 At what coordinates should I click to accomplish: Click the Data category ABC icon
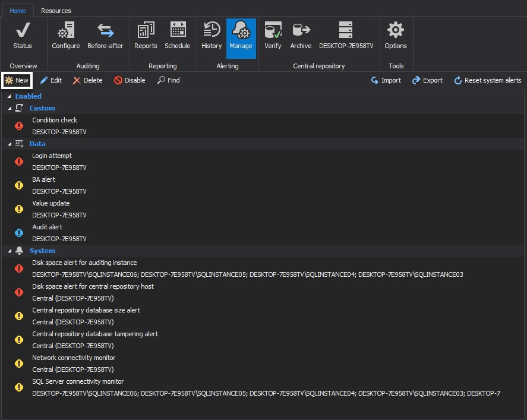click(x=19, y=144)
